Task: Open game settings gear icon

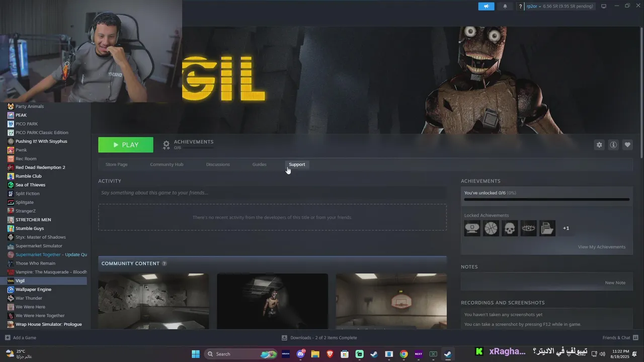Action: (x=599, y=145)
